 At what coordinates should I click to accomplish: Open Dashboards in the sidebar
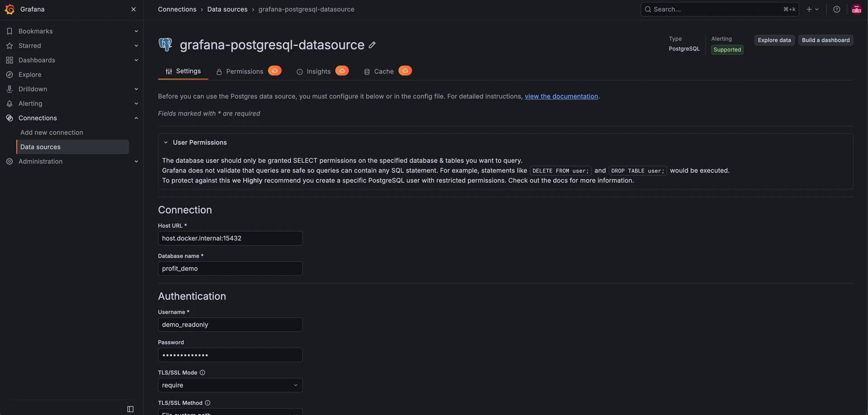[37, 60]
